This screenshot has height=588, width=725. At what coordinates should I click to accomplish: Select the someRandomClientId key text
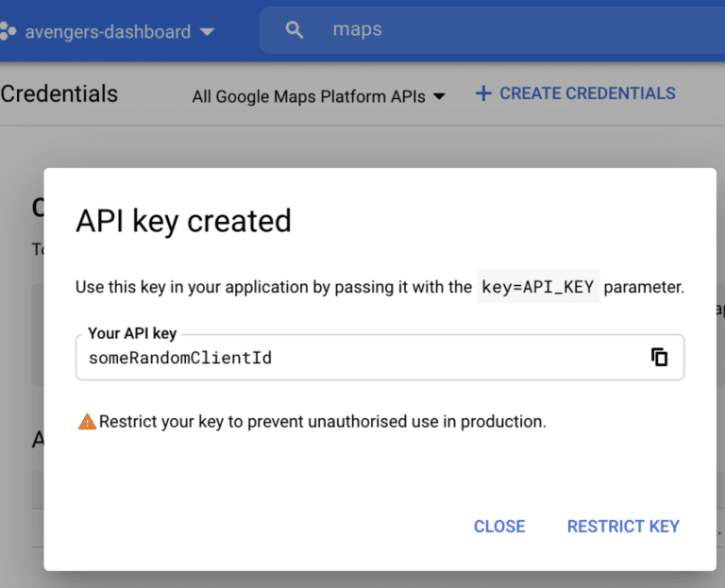coord(180,358)
